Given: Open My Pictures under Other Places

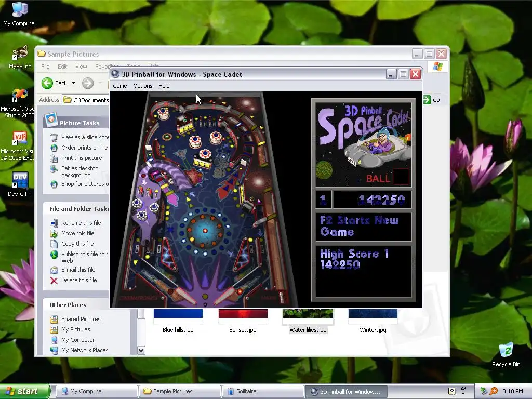Looking at the screenshot, I should click(x=76, y=329).
